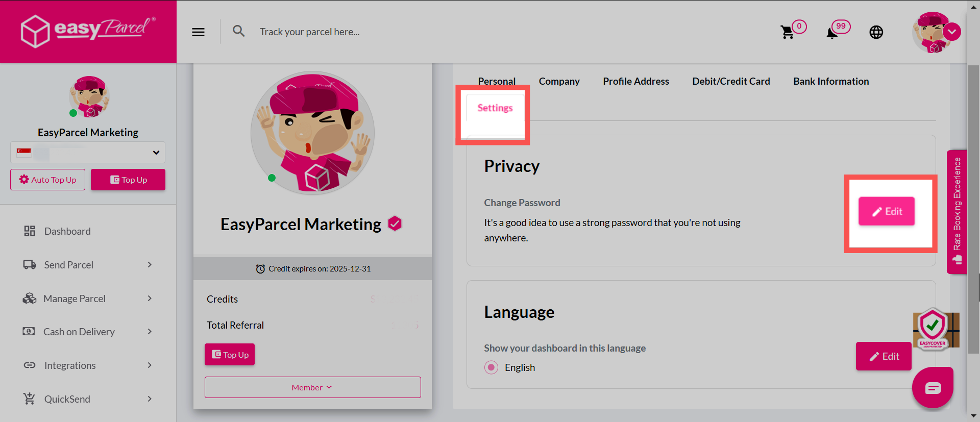Click the globe language icon
980x422 pixels.
click(876, 32)
